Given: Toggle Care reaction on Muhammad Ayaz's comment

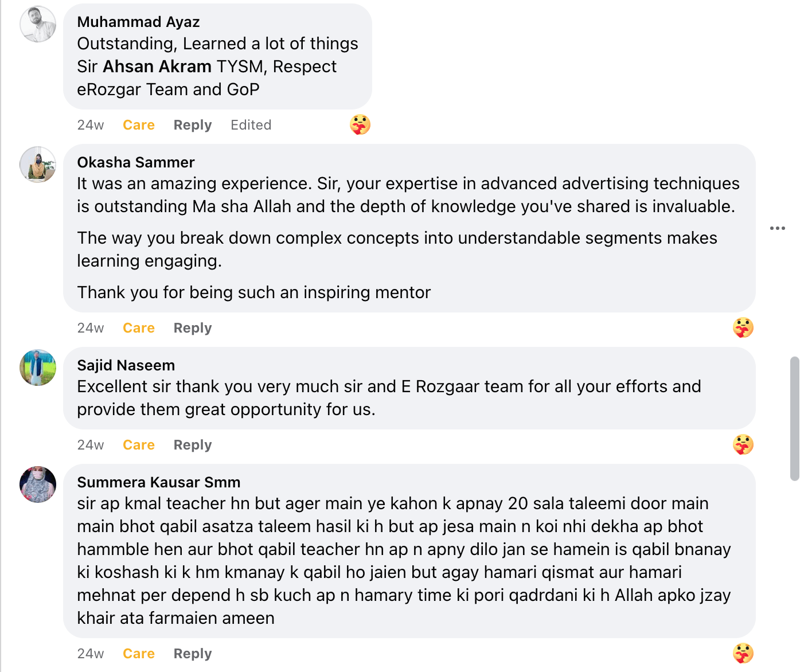Looking at the screenshot, I should tap(138, 124).
